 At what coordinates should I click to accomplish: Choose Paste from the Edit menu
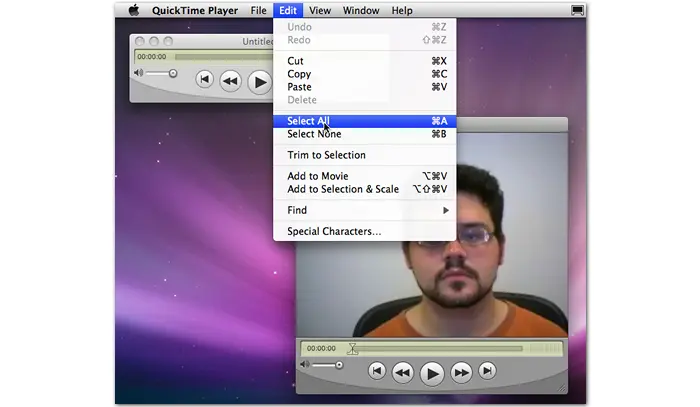point(365,87)
